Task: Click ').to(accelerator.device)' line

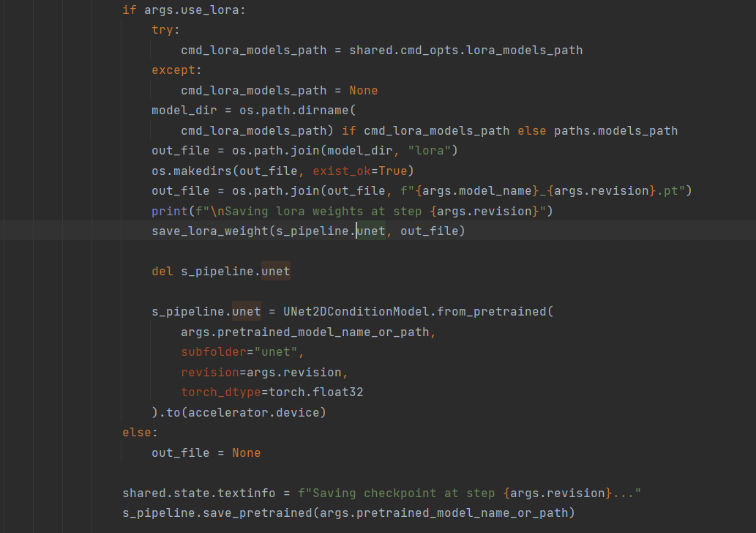Action: click(239, 412)
